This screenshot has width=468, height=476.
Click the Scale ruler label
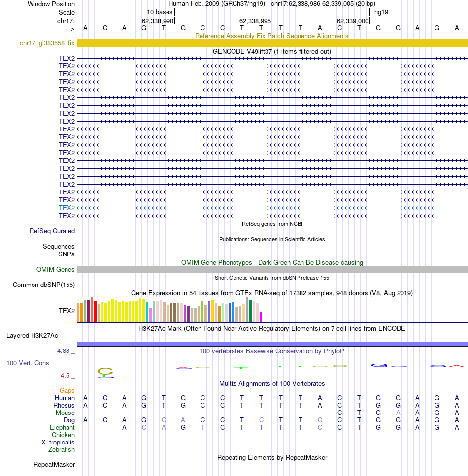click(67, 12)
